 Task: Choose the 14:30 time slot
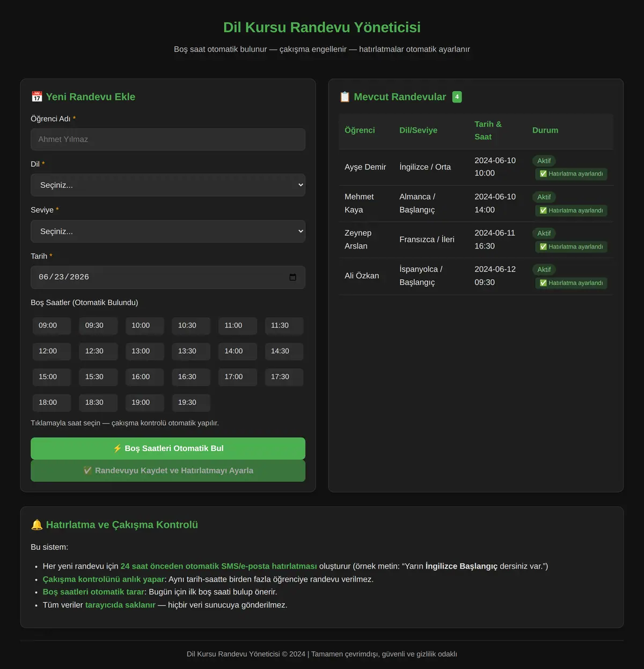(284, 351)
